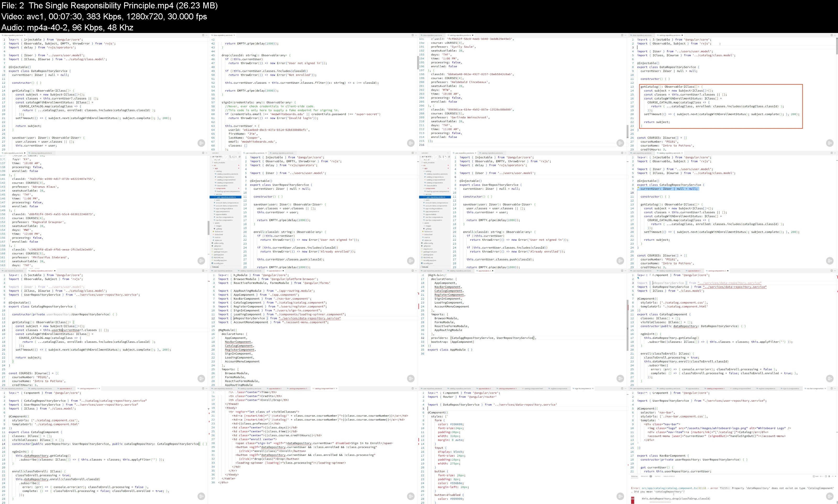The width and height of the screenshot is (838, 504).
Task: Click the plus icon to add a new terminal
Action: pos(821,476)
